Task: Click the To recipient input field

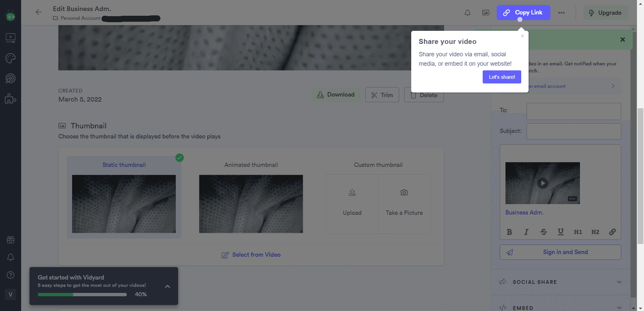Action: [574, 111]
